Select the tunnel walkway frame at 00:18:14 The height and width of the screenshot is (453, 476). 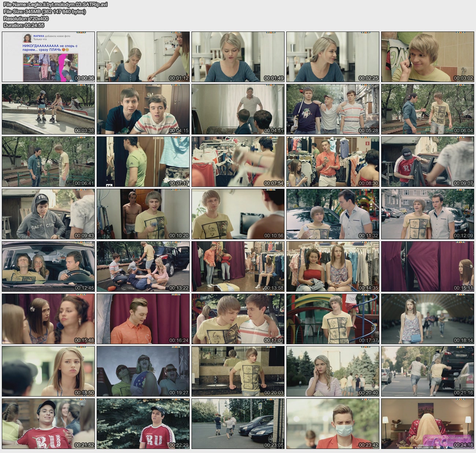tap(427, 319)
